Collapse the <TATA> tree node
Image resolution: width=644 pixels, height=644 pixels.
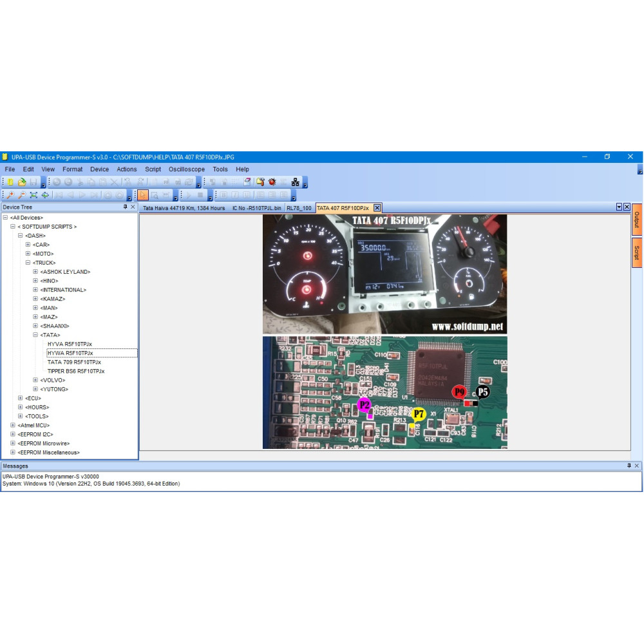pos(35,335)
